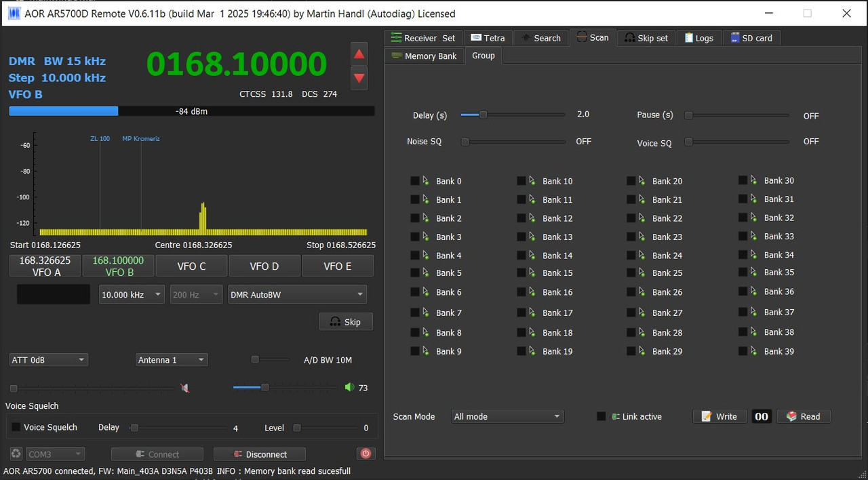Select the VFO A button

pos(45,266)
